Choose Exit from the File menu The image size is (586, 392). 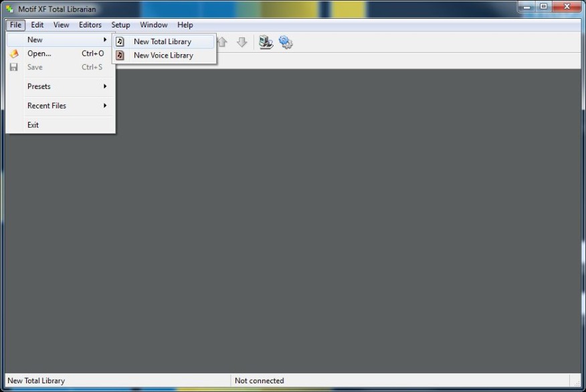pyautogui.click(x=61, y=125)
